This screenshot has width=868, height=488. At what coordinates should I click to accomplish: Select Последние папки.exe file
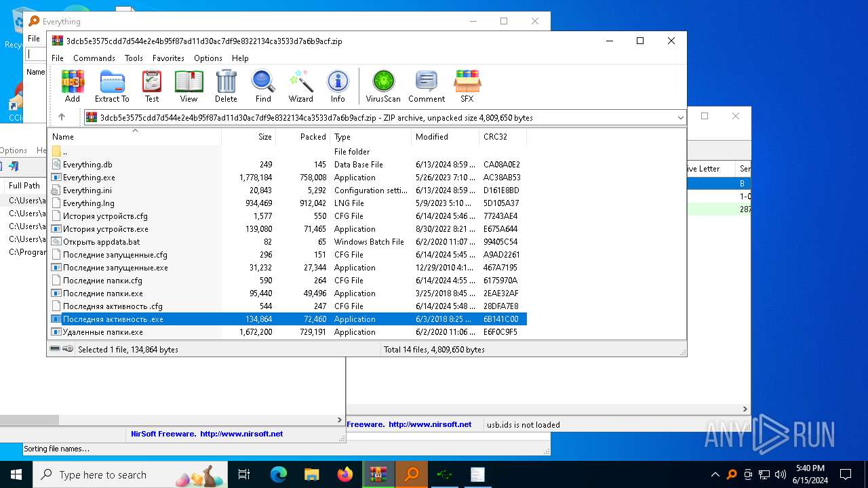coord(288,293)
